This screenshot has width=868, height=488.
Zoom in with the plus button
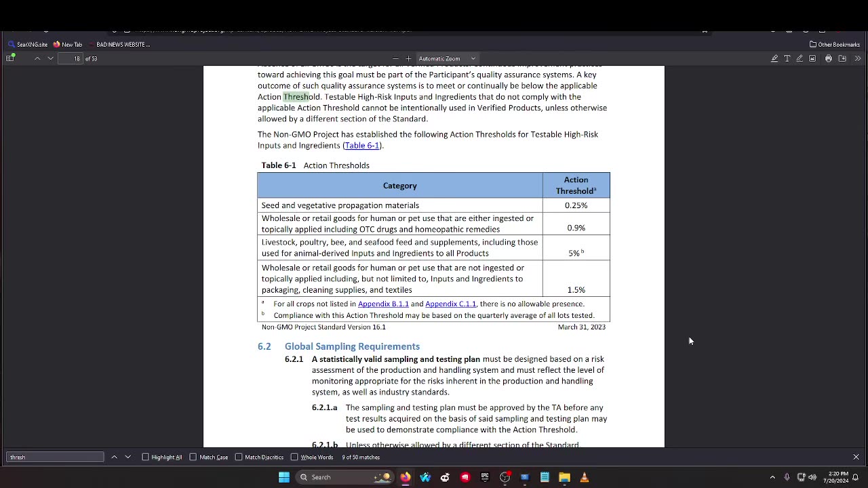click(x=408, y=58)
